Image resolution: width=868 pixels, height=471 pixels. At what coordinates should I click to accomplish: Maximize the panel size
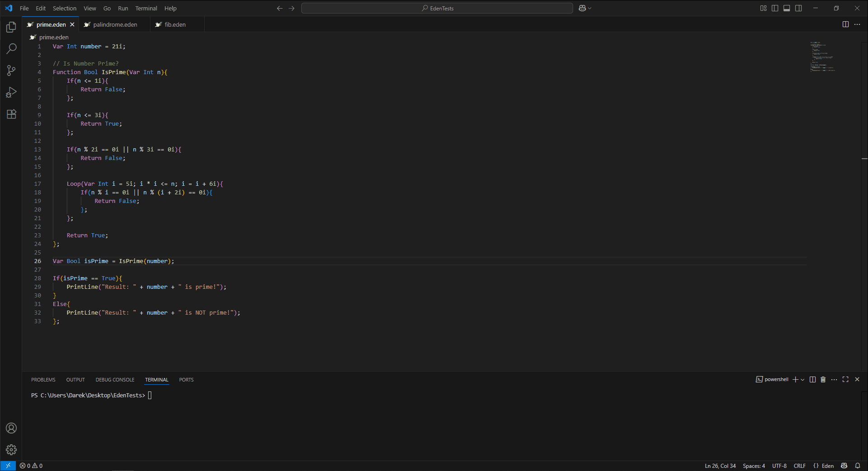pos(845,380)
